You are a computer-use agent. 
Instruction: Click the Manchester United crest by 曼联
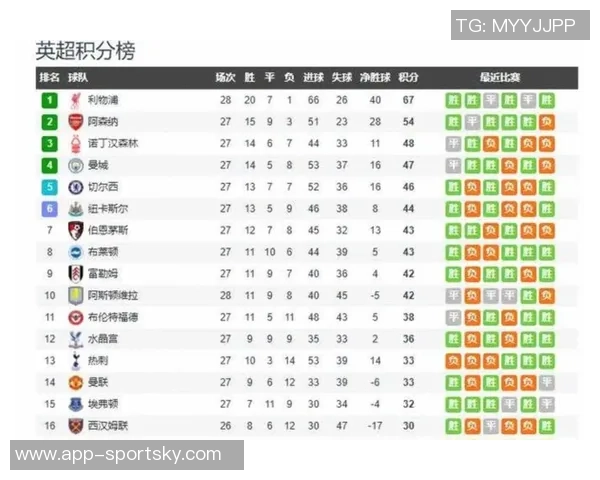pos(76,382)
